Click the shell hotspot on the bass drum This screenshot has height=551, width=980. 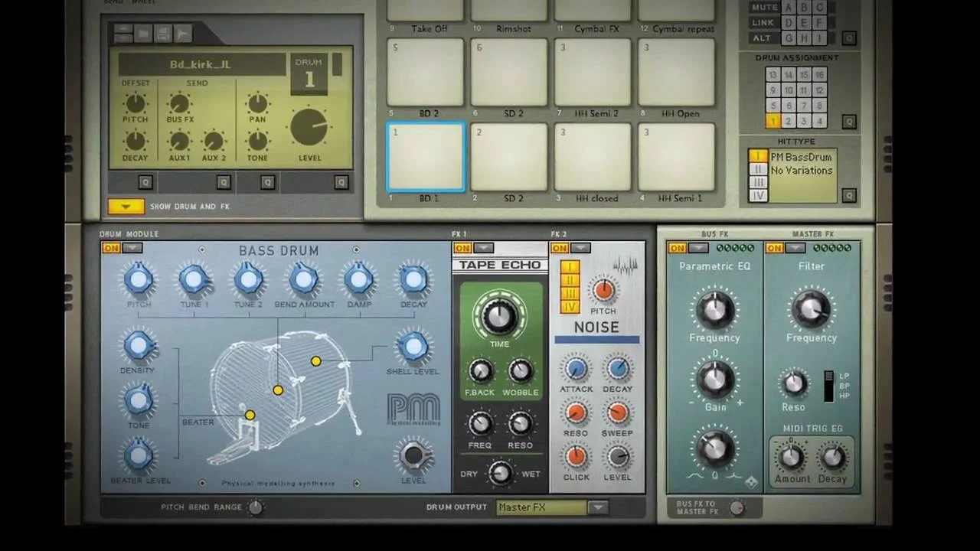click(315, 360)
